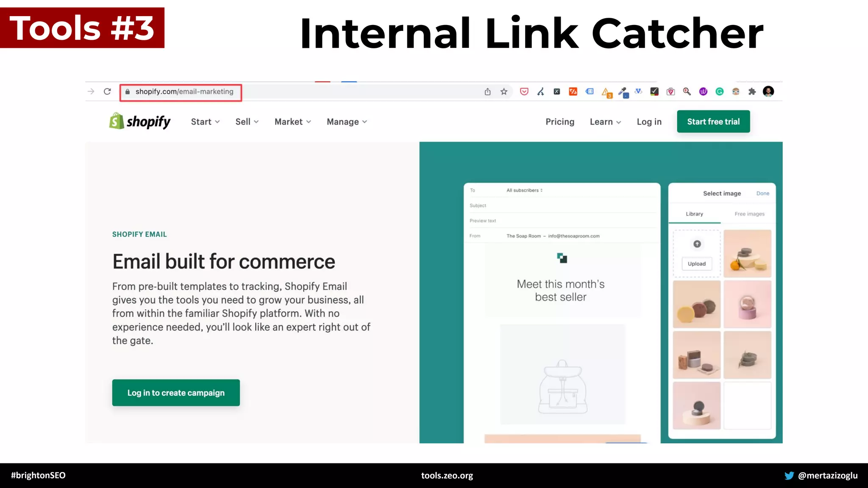Viewport: 868px width, 488px height.
Task: Click the browser forward arrow
Action: coord(91,91)
